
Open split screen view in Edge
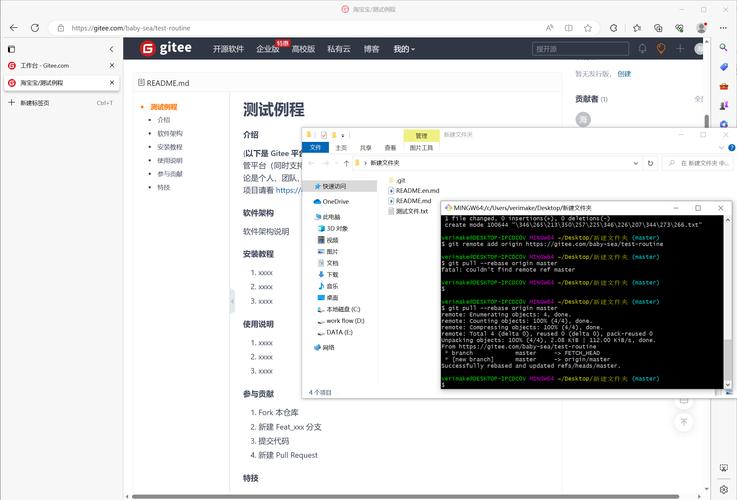coord(569,28)
